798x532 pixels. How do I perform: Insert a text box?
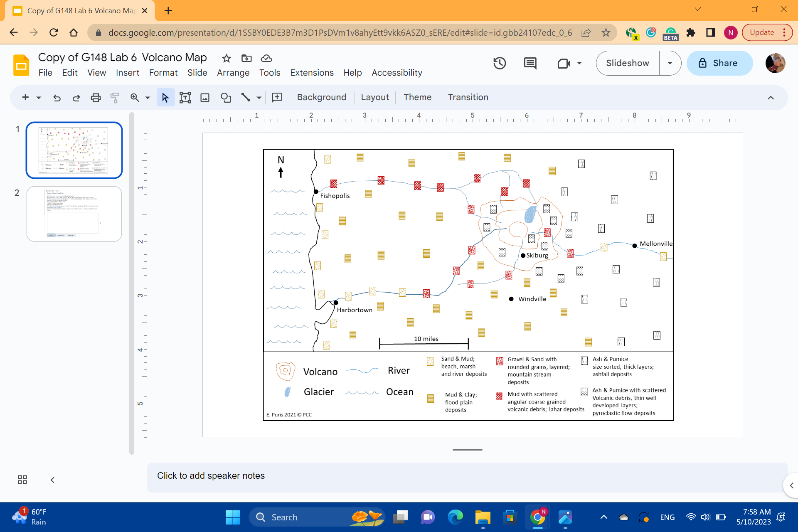click(x=185, y=97)
